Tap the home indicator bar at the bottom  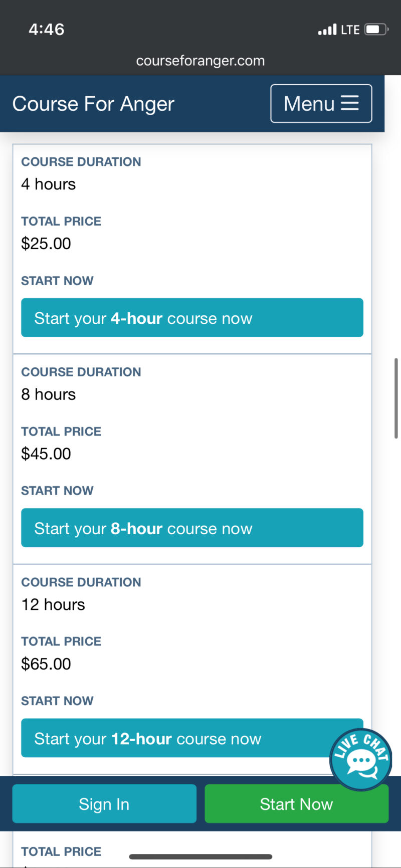click(200, 856)
